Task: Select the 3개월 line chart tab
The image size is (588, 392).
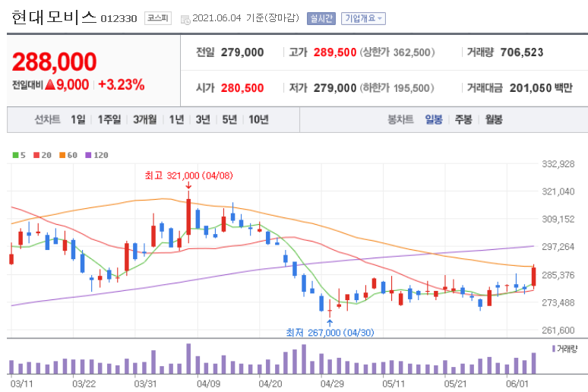Action: click(x=145, y=120)
